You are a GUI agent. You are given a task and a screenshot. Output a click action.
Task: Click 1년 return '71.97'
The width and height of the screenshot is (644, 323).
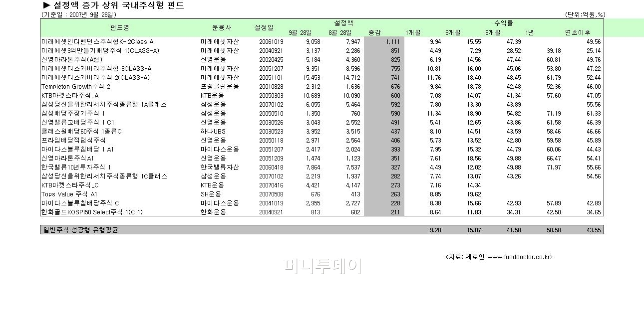554,167
